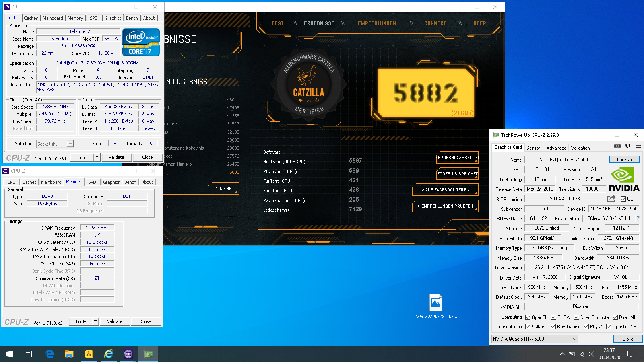Click the Catzilla Certified badge

[309, 85]
